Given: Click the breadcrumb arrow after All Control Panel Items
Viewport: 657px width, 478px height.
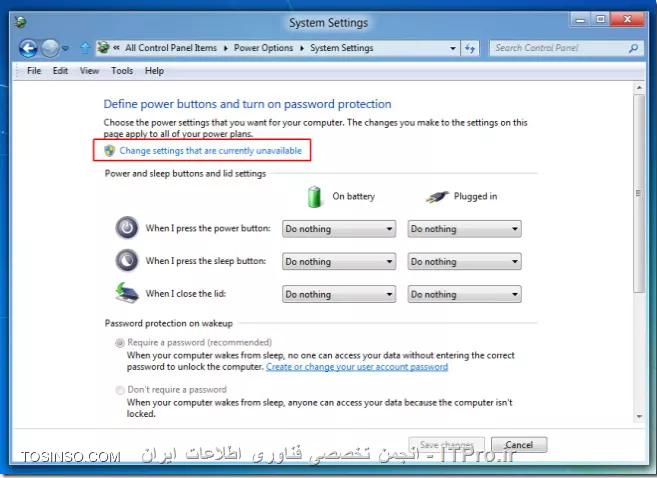Looking at the screenshot, I should tap(225, 48).
